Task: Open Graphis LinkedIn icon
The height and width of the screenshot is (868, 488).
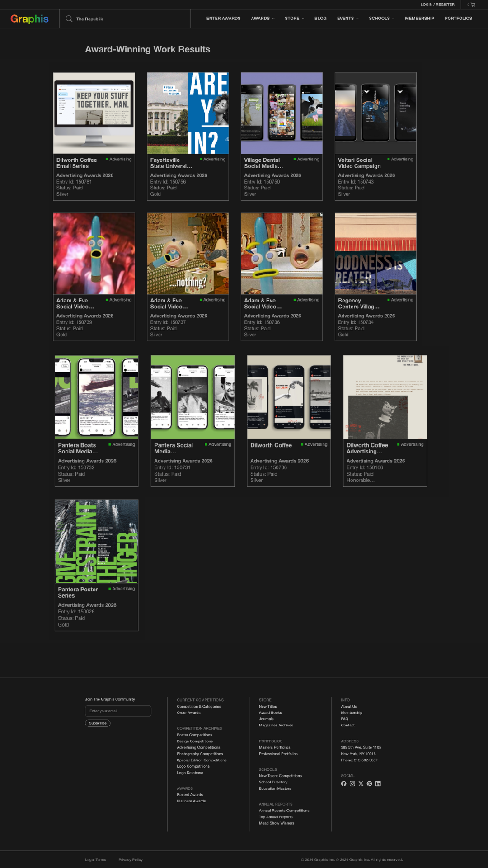Action: [378, 783]
